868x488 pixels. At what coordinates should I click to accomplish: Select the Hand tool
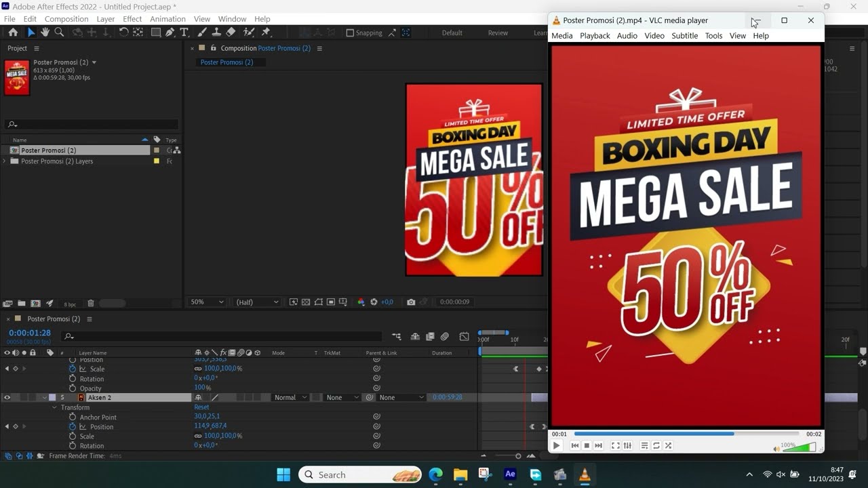(x=45, y=33)
